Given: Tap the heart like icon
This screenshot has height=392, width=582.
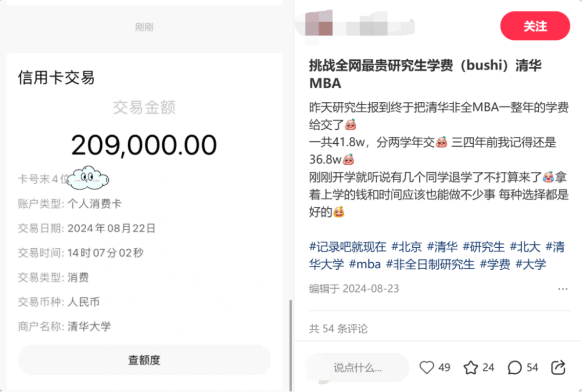Looking at the screenshot, I should (426, 368).
